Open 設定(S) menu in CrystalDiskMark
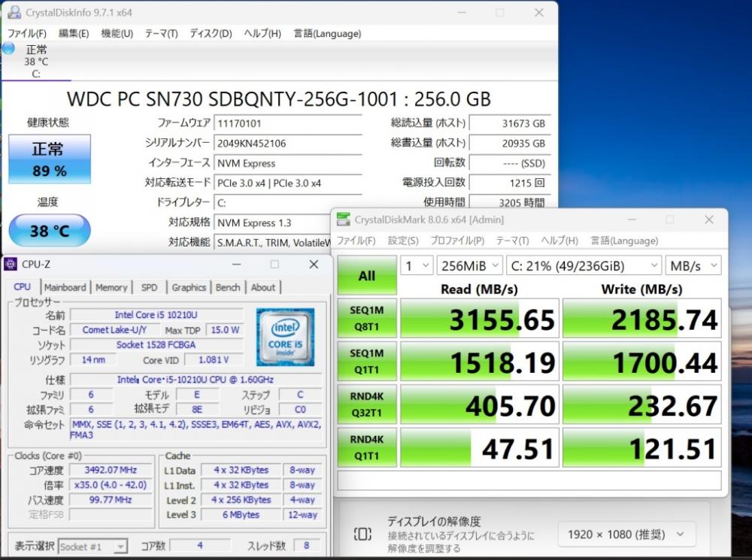 click(403, 241)
